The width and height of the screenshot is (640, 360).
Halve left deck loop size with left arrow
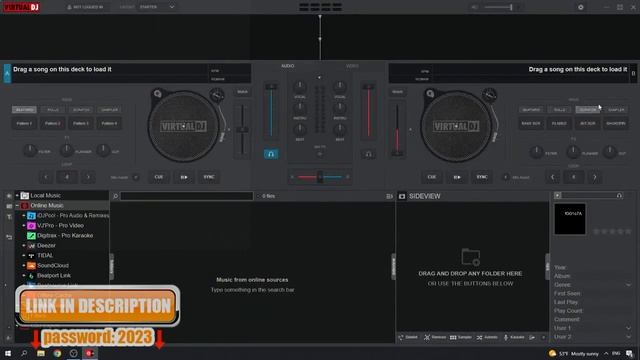click(46, 177)
